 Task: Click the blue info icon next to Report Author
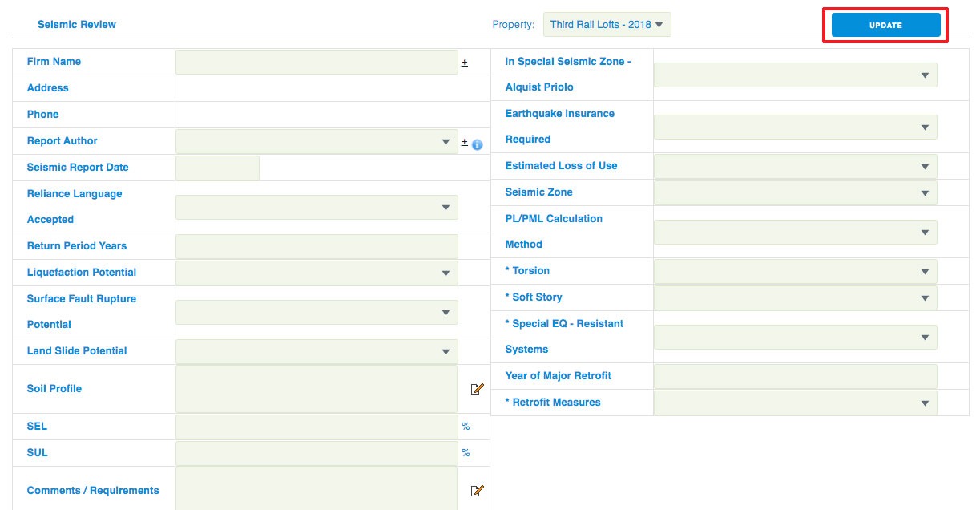[478, 145]
